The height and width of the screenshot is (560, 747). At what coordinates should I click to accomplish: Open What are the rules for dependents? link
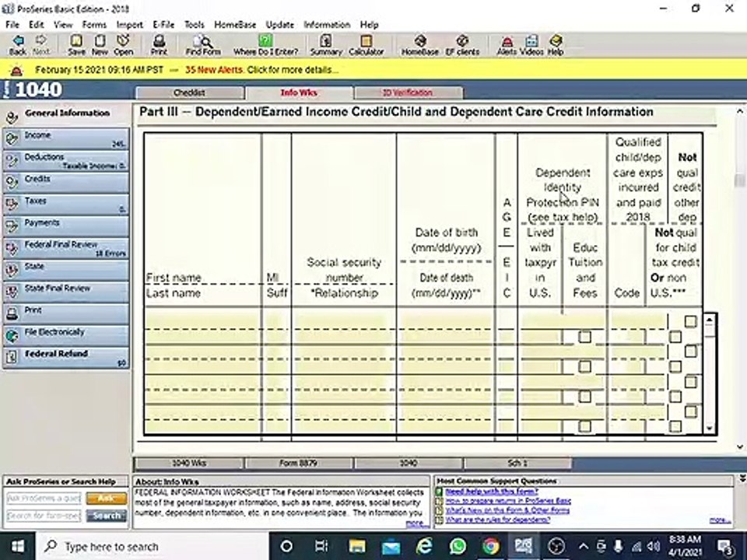click(498, 520)
